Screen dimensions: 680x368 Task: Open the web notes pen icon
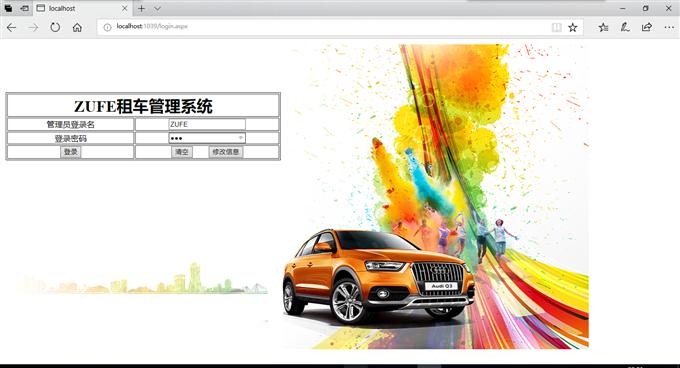(x=625, y=27)
